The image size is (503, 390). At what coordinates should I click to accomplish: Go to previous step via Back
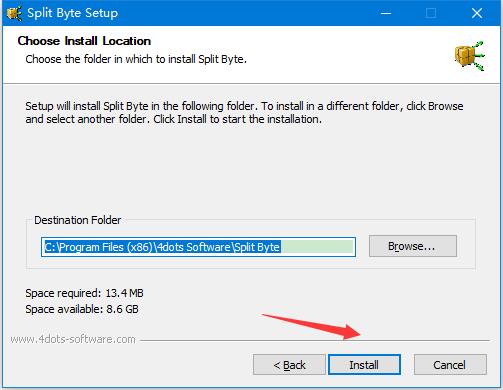[x=289, y=365]
